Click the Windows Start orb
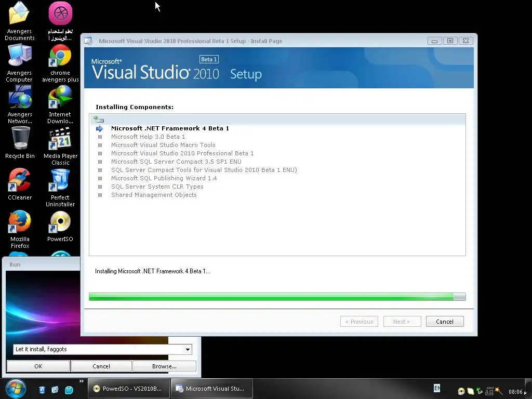Screen dimensions: 532x399 16,389
